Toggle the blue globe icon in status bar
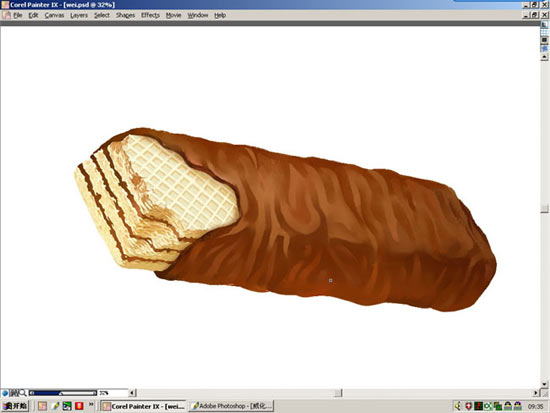550x413 pixels. pyautogui.click(x=5, y=393)
